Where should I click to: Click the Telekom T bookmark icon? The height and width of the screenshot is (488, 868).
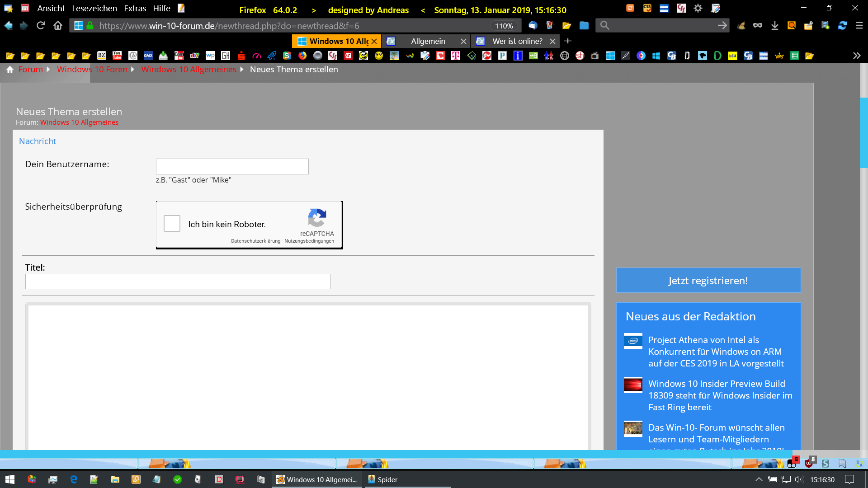[x=456, y=56]
